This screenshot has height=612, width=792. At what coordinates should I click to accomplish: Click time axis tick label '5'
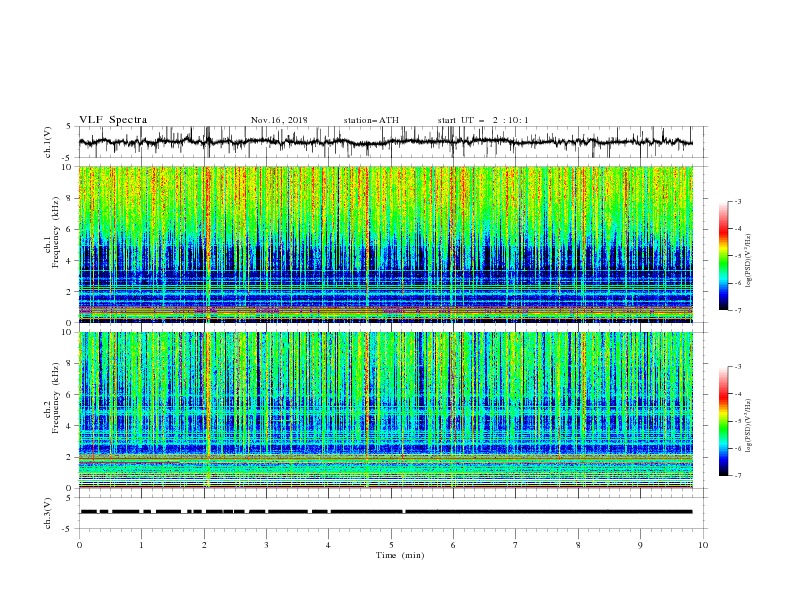391,545
